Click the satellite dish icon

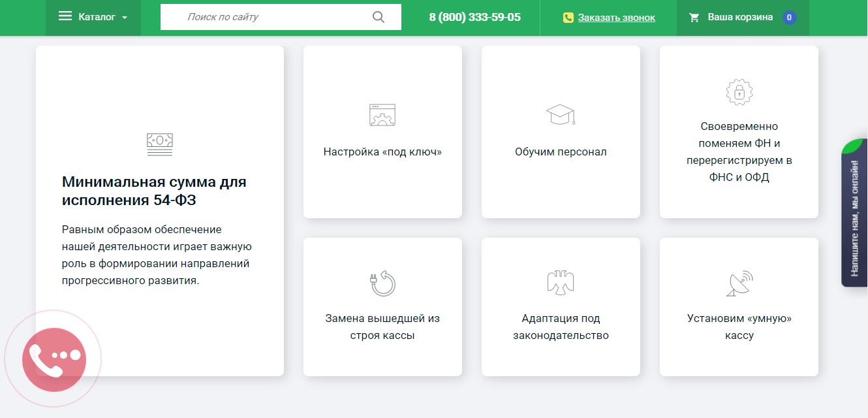(x=739, y=283)
